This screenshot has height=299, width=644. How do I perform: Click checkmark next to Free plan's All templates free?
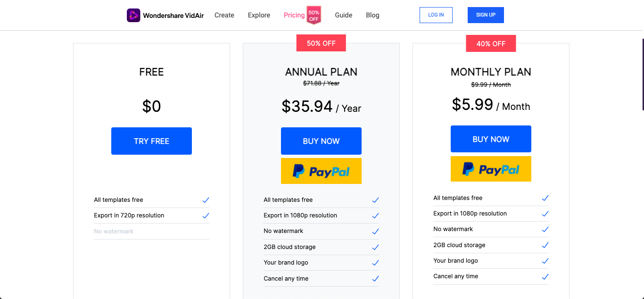[x=206, y=200]
